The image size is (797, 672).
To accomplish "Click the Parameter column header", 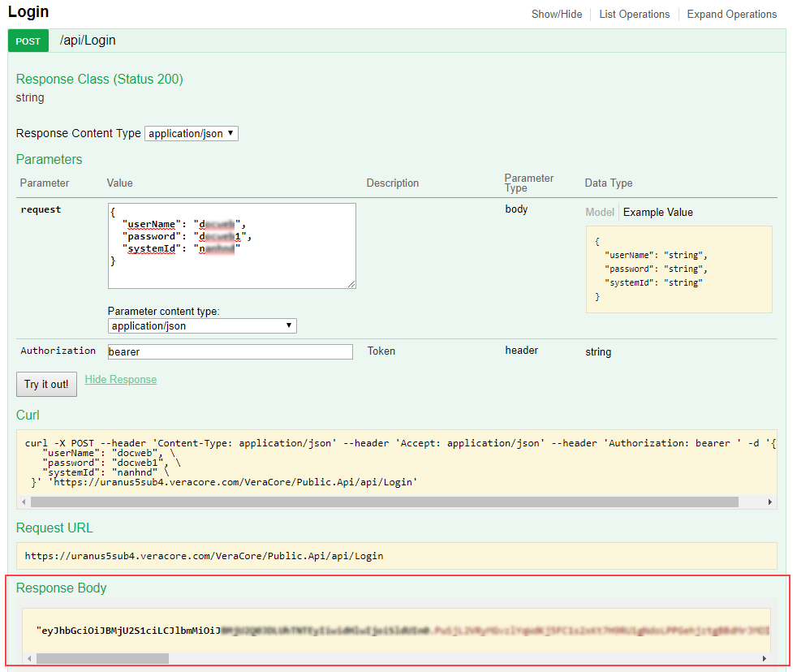I will click(45, 183).
